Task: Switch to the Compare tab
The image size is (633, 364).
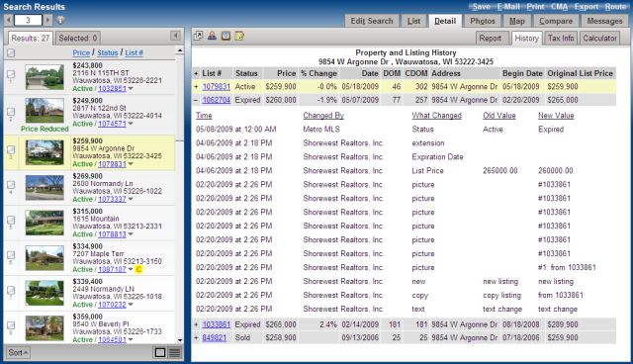Action: [556, 21]
